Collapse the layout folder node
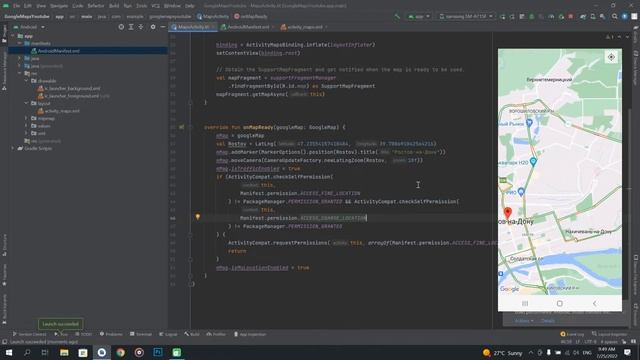The image size is (640, 360). click(26, 103)
